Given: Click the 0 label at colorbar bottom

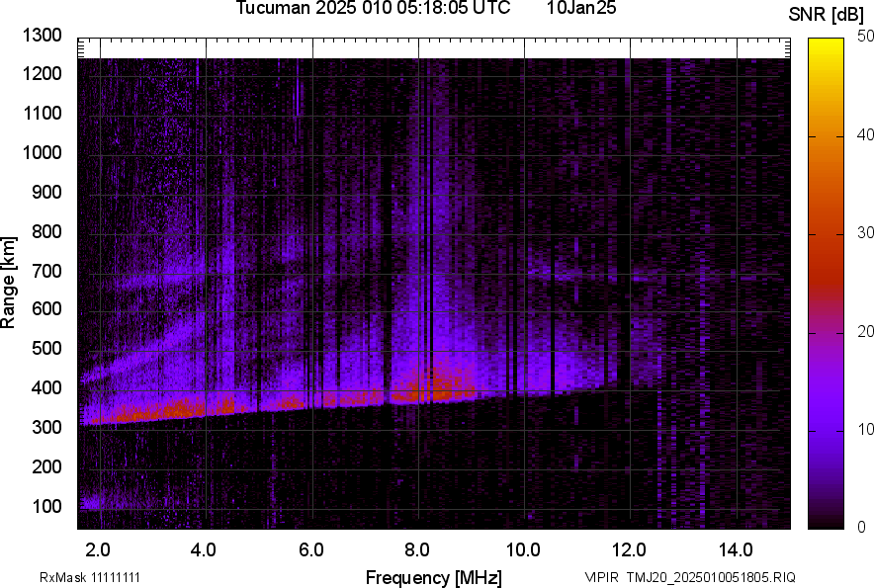Looking at the screenshot, I should pos(862,527).
